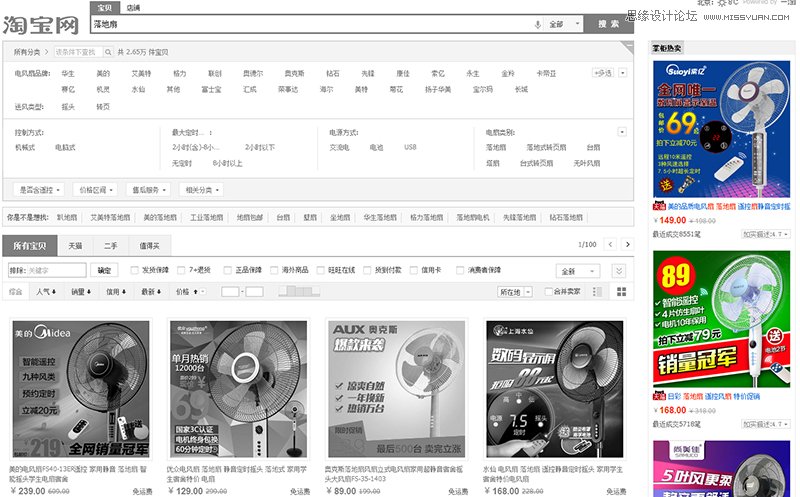Check the 7+退货 checkbox
This screenshot has height=497, width=800.
[181, 270]
